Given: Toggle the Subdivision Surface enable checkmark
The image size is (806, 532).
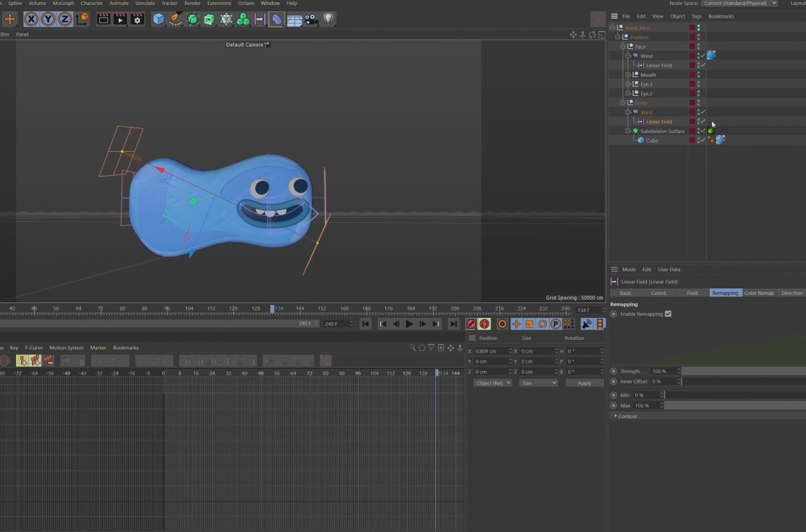Looking at the screenshot, I should tap(703, 131).
